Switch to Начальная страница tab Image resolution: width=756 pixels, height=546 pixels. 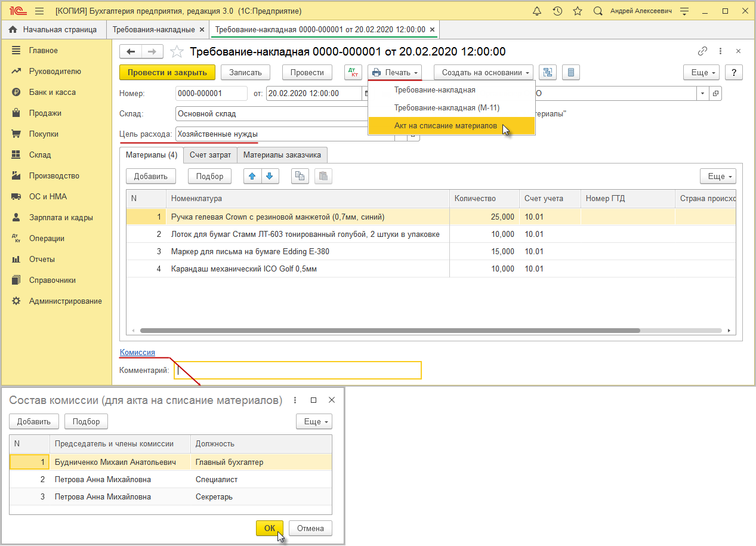click(53, 29)
